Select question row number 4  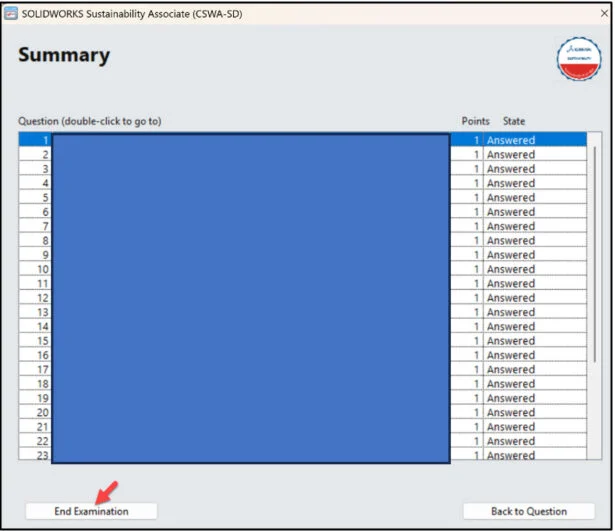click(302, 183)
